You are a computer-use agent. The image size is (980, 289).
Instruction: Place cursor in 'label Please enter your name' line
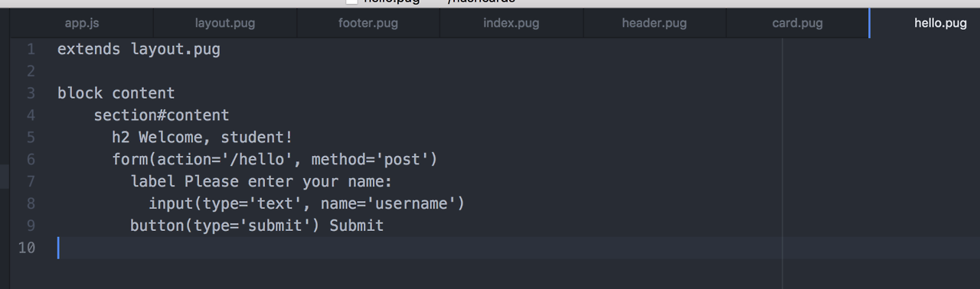(x=261, y=181)
